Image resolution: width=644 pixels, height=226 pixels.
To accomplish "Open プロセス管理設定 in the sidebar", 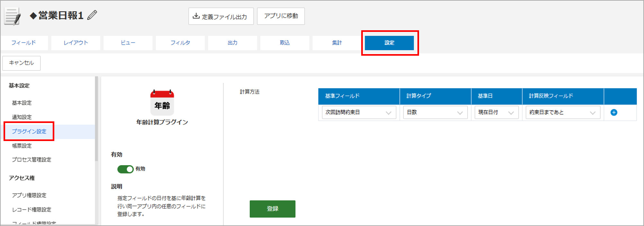I will tap(31, 160).
